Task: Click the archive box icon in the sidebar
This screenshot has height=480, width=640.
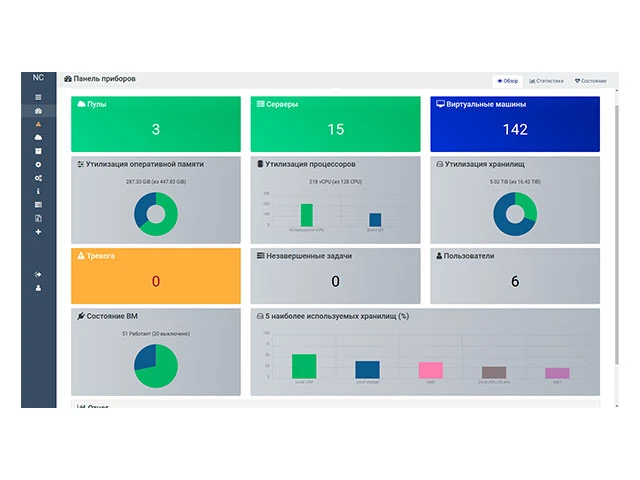Action: click(38, 151)
